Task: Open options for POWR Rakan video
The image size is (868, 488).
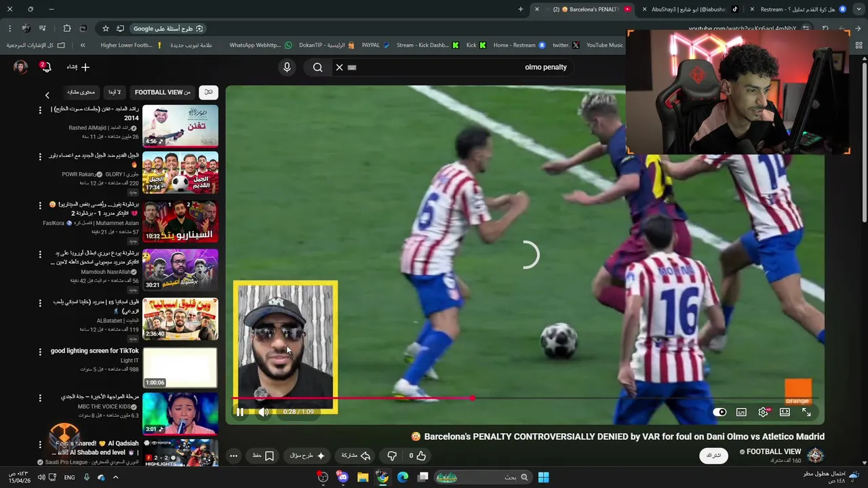Action: point(39,157)
